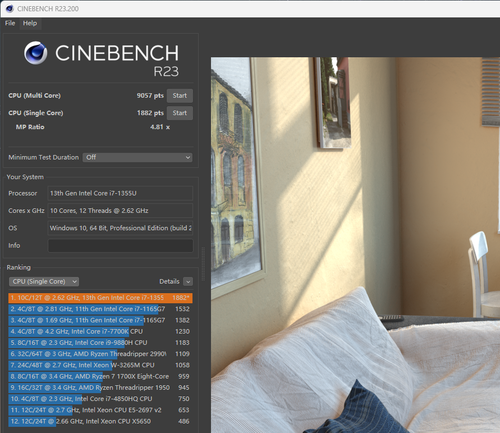This screenshot has height=433, width=500.
Task: Click the Cinebench title bar app icon
Action: point(10,9)
